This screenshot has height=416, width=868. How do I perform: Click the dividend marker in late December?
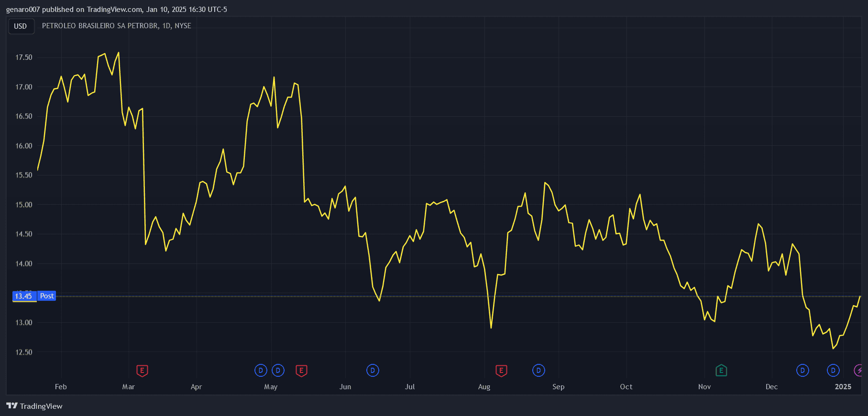pyautogui.click(x=833, y=371)
